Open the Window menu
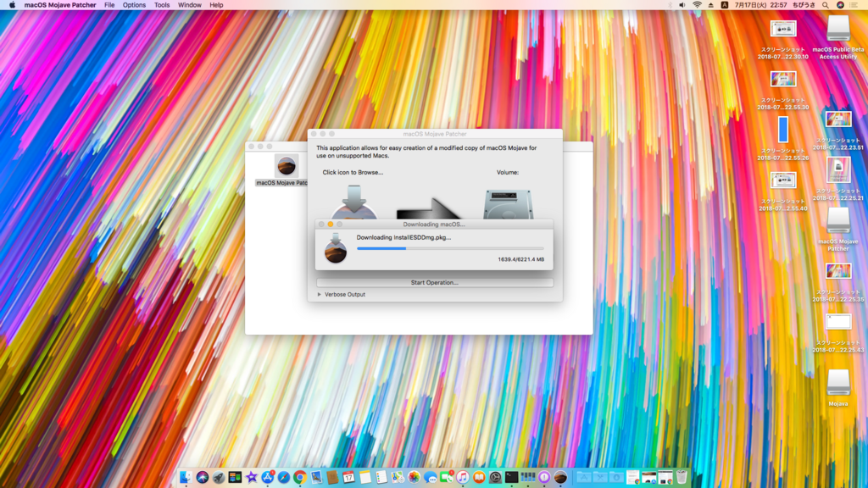 189,5
